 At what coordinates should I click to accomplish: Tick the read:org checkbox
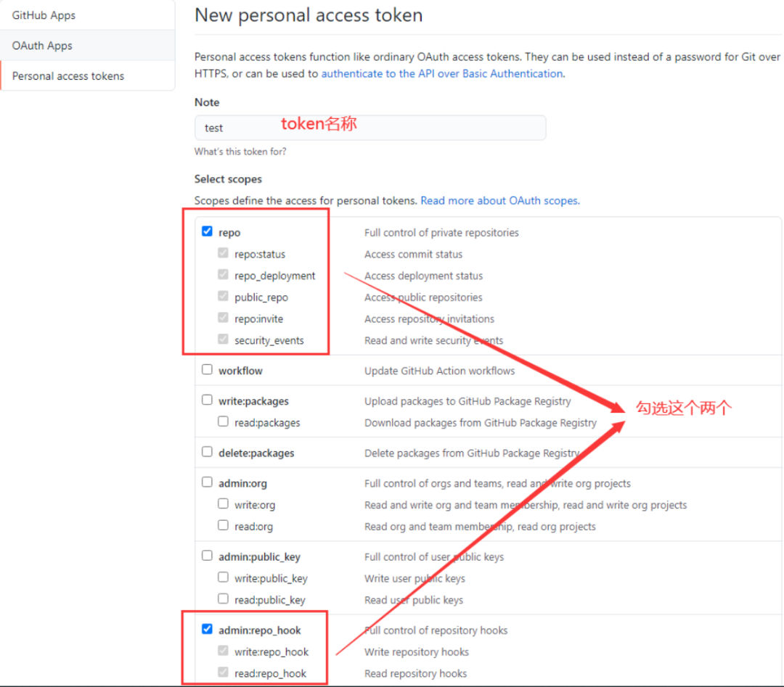click(223, 525)
